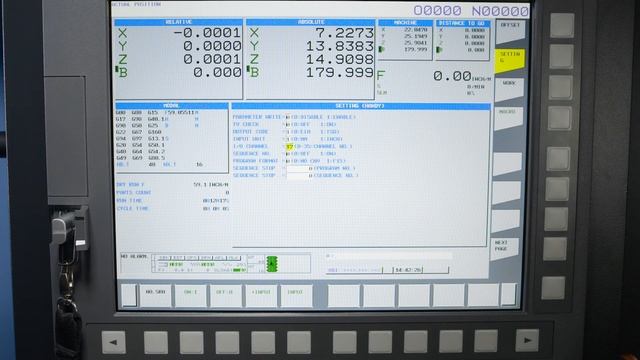
Task: Push the physical left arrow key
Action: (113, 342)
